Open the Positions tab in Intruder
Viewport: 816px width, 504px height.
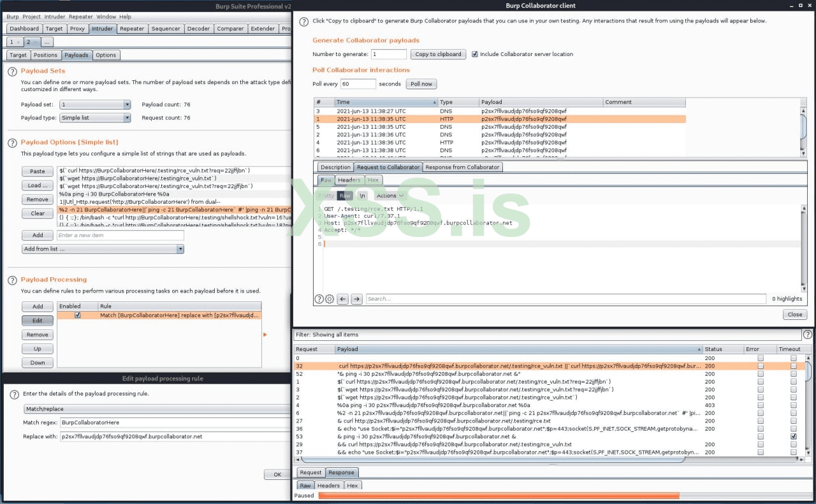point(45,55)
